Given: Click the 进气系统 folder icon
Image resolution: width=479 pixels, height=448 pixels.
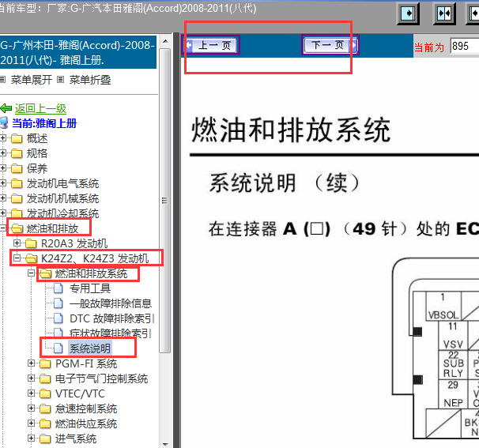Looking at the screenshot, I should (45, 439).
